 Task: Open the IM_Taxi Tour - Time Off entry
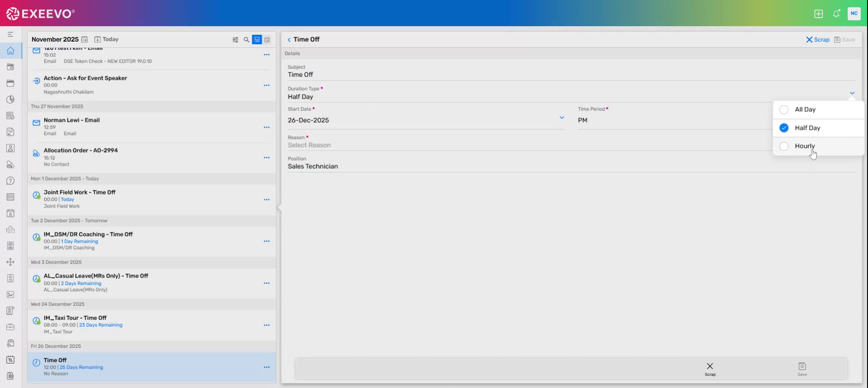[151, 325]
